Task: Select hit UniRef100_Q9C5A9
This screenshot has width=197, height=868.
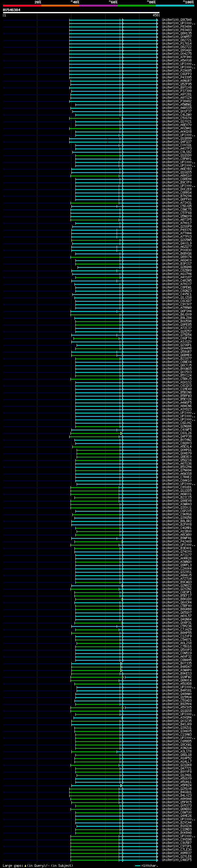Action: 176,20
